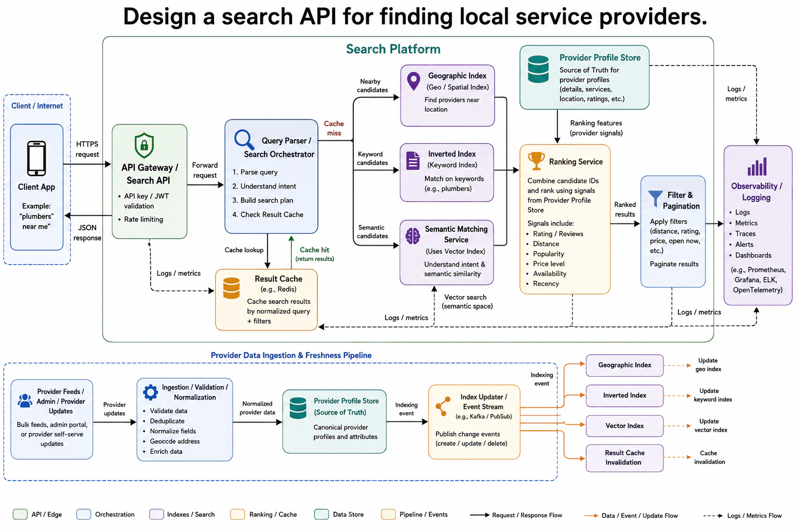
Task: Click the 'Semantic candidates' label
Action: 372,232
